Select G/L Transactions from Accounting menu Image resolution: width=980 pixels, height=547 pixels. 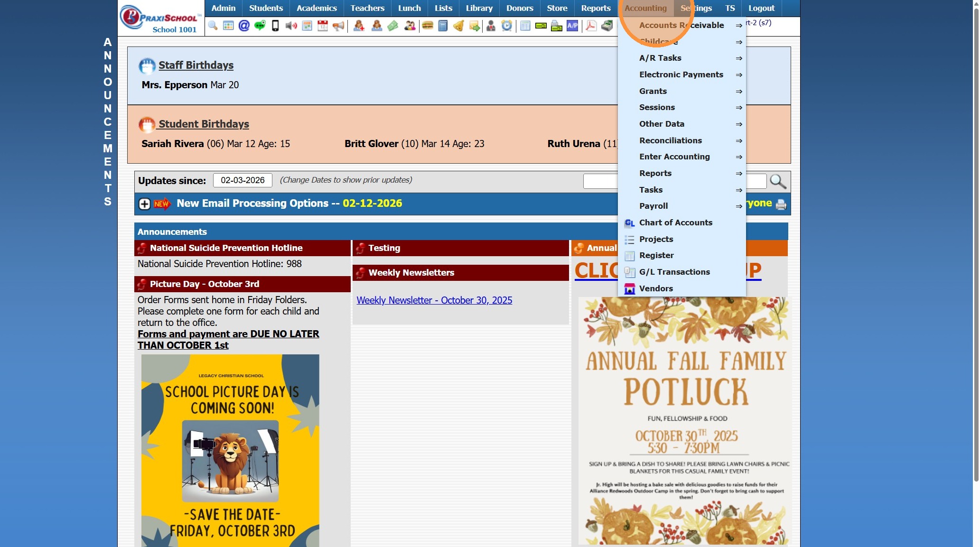[674, 272]
